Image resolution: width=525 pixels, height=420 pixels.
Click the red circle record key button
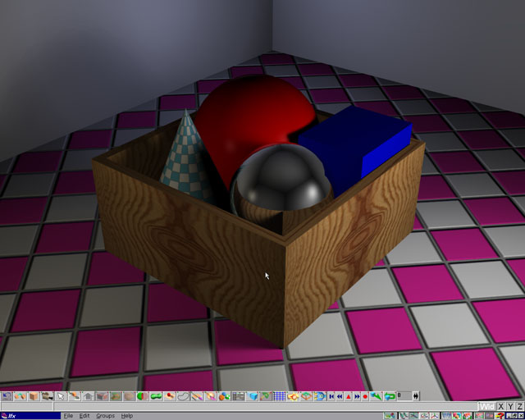click(365, 396)
